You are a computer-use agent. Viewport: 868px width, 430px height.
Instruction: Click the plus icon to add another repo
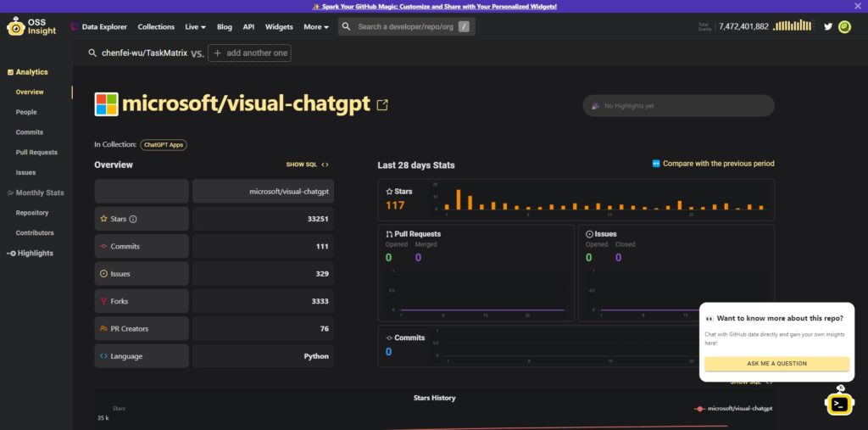click(x=218, y=53)
